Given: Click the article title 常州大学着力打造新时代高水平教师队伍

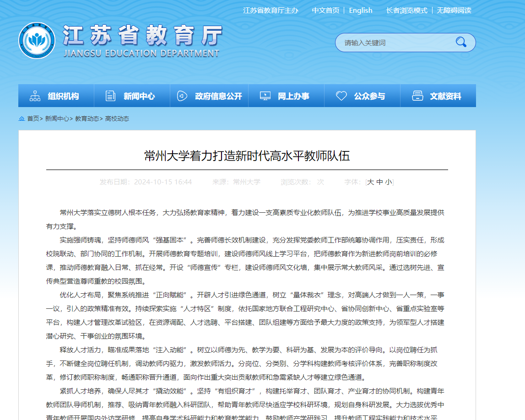Looking at the screenshot, I should [247, 156].
